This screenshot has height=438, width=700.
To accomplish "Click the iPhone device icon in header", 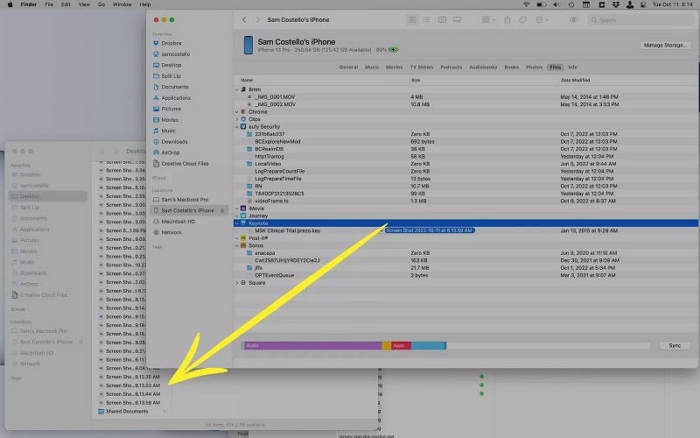I will (249, 43).
